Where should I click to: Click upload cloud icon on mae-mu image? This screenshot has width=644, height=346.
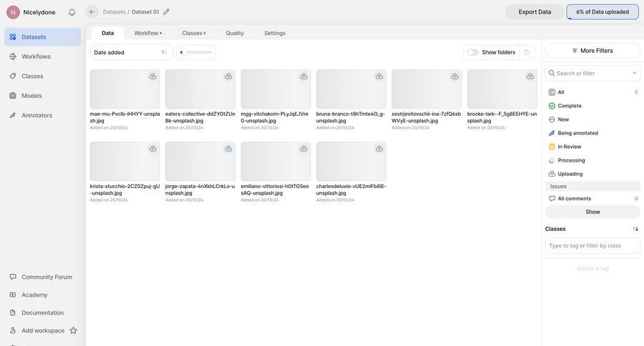pyautogui.click(x=153, y=76)
